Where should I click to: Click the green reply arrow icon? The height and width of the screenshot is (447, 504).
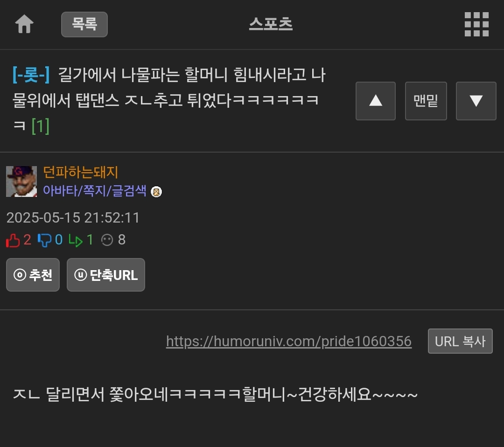[x=76, y=240]
